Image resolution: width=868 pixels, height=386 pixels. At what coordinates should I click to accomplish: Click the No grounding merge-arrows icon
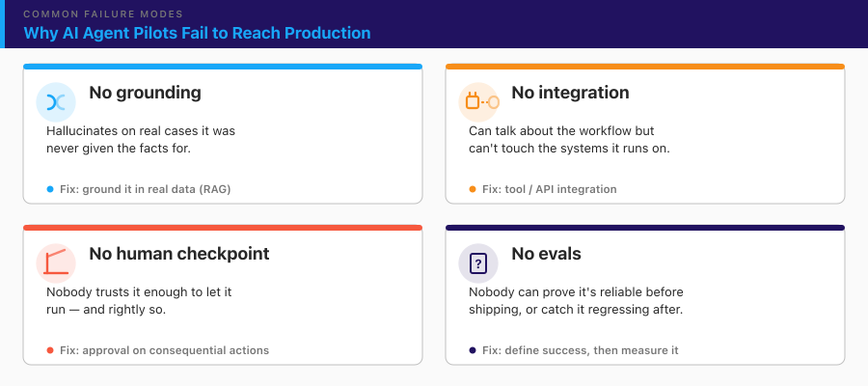pos(56,102)
